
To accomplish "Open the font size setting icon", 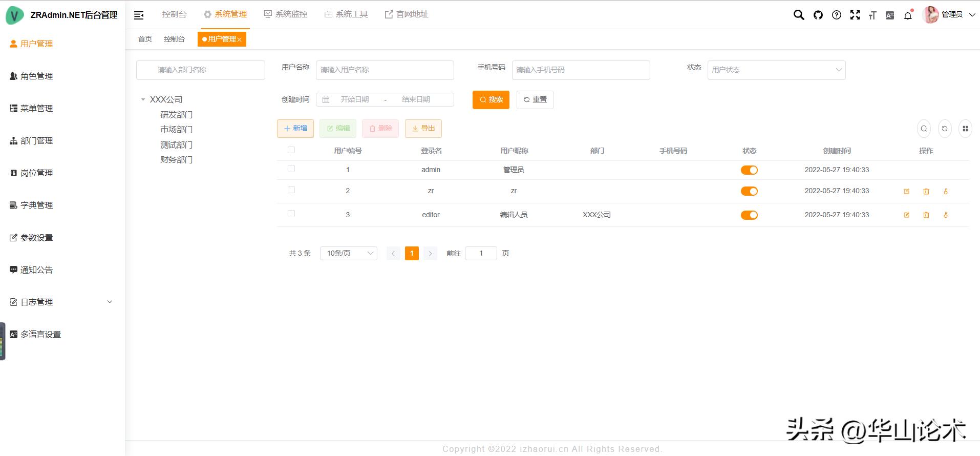I will [x=872, y=15].
